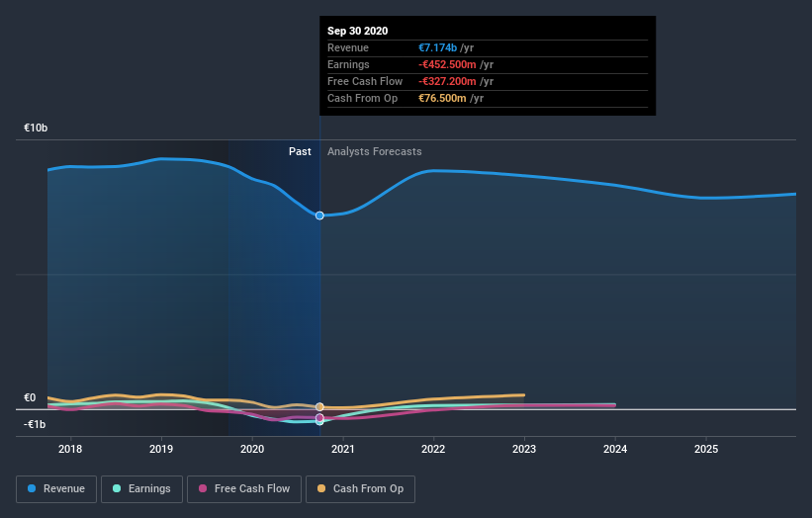Click the €76.500m cash from op value

coord(442,98)
